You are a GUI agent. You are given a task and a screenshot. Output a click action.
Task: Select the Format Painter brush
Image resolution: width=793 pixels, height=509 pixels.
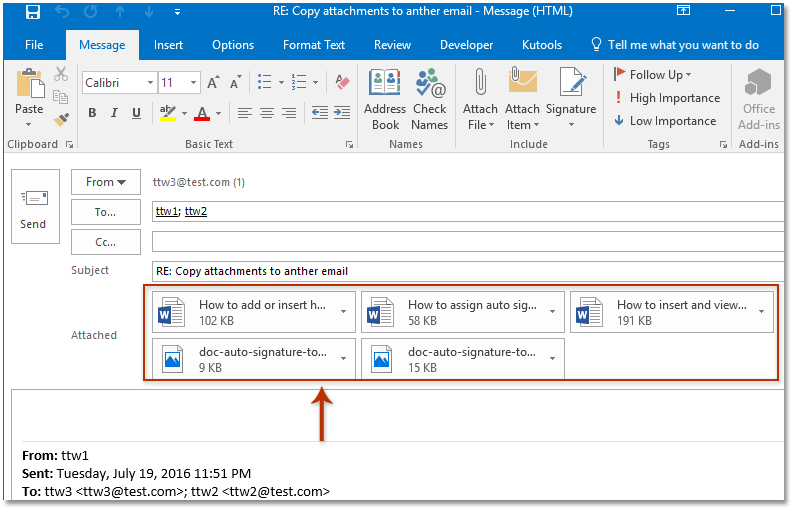point(61,120)
